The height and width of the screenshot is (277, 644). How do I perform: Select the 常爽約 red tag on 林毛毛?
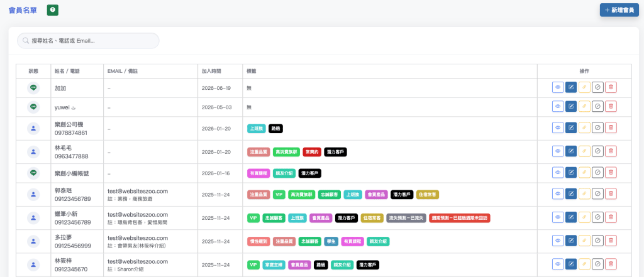coord(312,152)
